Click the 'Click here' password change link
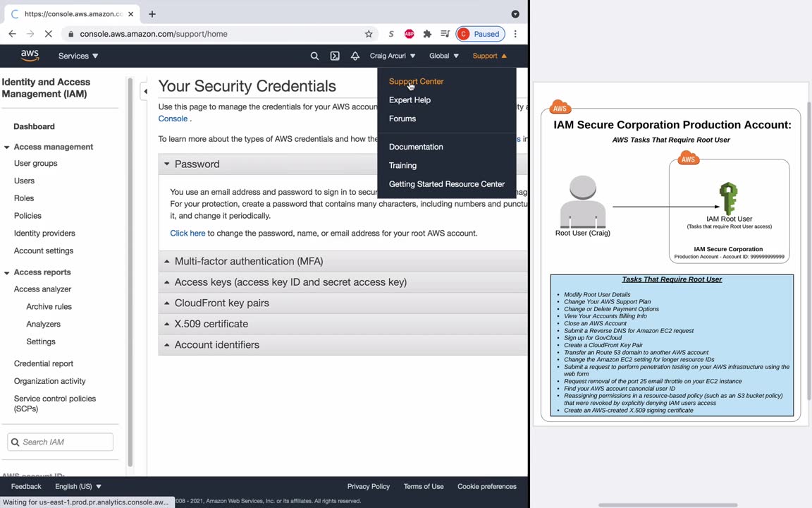 tap(187, 234)
